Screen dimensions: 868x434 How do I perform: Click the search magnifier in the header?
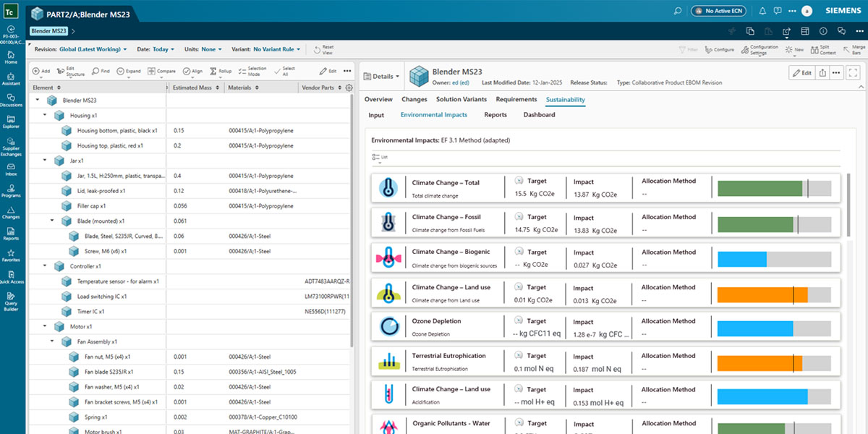pyautogui.click(x=678, y=11)
